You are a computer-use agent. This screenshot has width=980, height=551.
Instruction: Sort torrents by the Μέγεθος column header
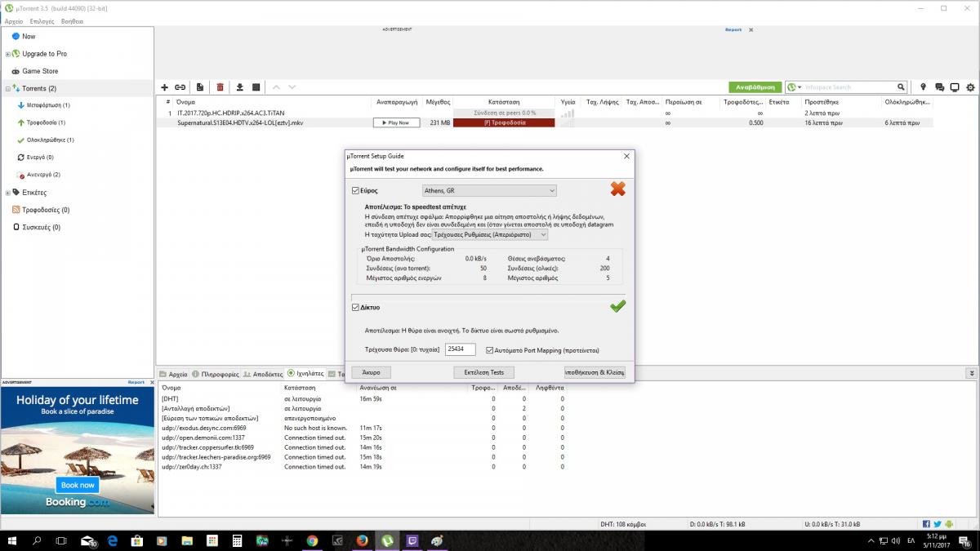(x=438, y=102)
